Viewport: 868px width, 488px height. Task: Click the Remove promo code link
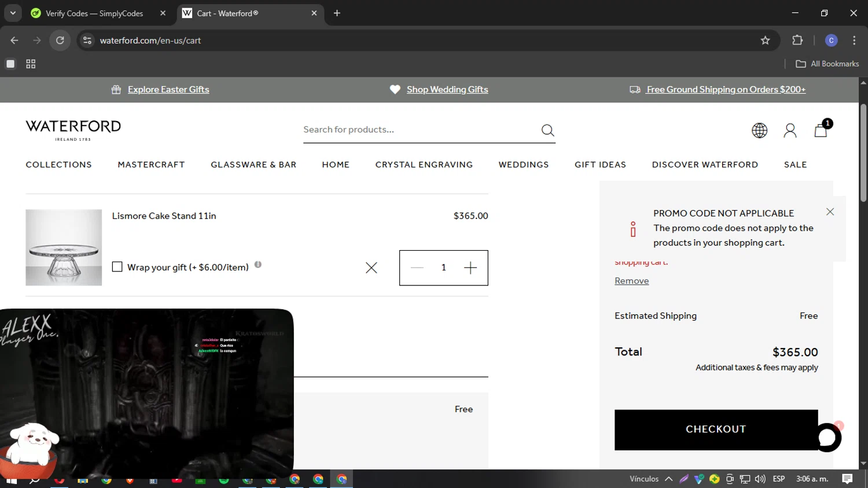pyautogui.click(x=631, y=281)
